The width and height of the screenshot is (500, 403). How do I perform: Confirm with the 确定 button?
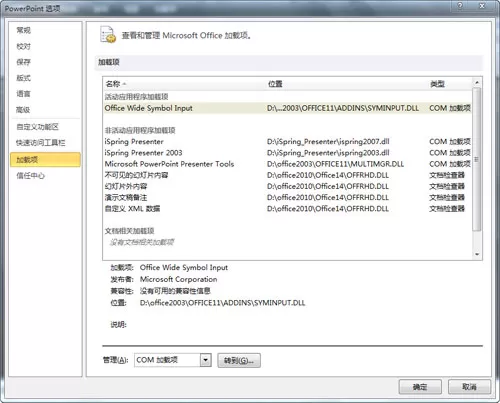tap(420, 387)
